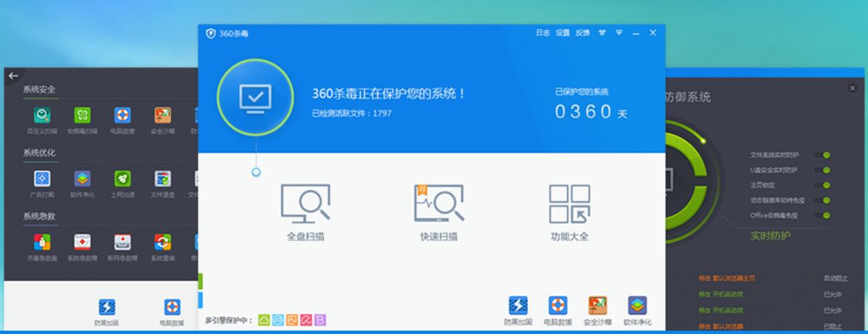Image resolution: width=868 pixels, height=334 pixels.
Task: Open the all-functions grid (功能大全)
Action: (x=570, y=212)
